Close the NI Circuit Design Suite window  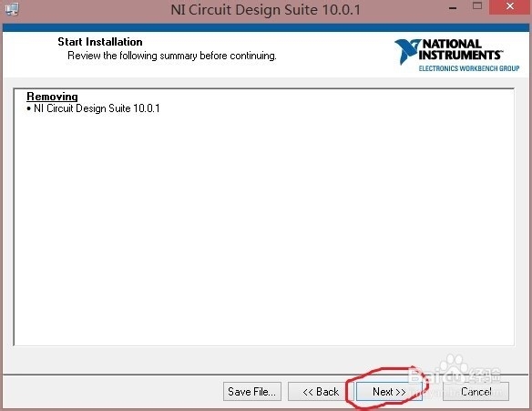pos(509,6)
